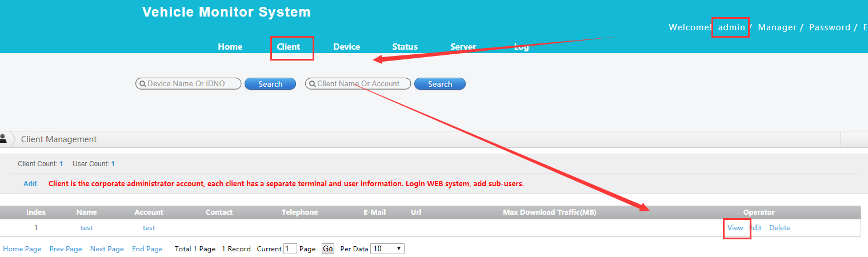868x257 pixels.
Task: Open the Status menu tab
Action: (405, 47)
